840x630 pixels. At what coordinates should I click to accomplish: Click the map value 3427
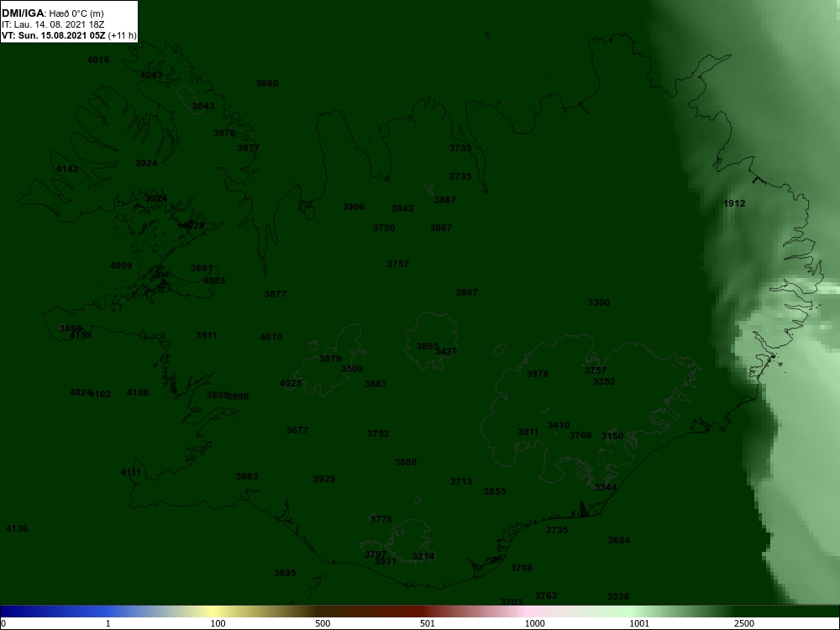(446, 351)
